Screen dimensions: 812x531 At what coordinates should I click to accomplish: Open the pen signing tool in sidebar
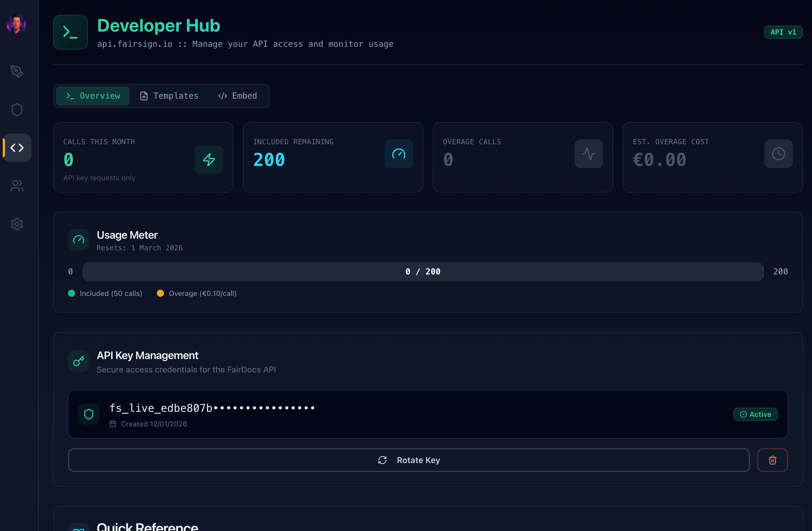[x=17, y=71]
